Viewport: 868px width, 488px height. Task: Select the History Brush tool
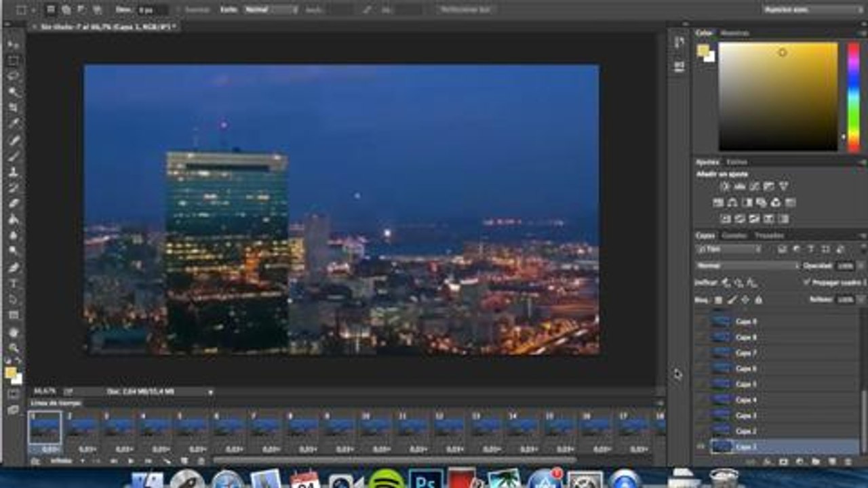coord(13,187)
